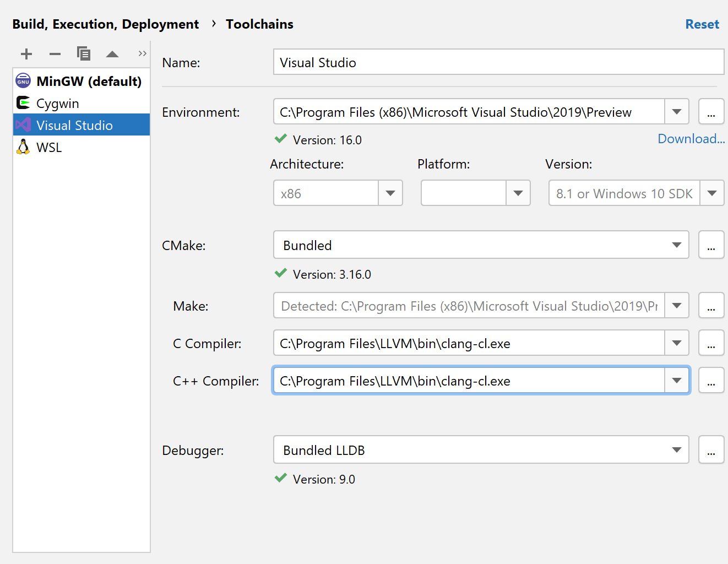Click C++ Compiler path field

point(469,381)
